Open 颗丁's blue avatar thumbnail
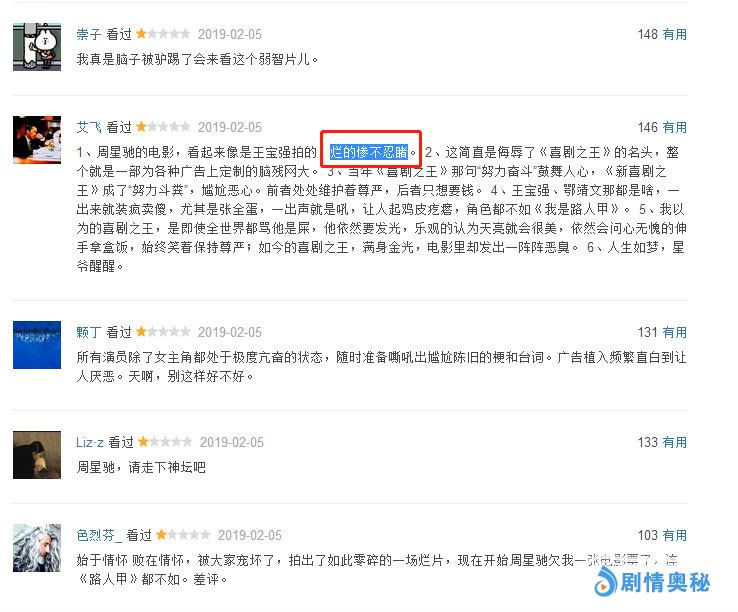 coord(37,345)
